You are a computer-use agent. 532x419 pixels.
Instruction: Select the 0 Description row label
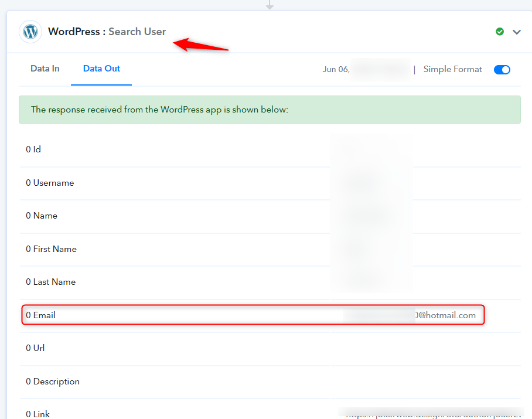click(x=53, y=381)
